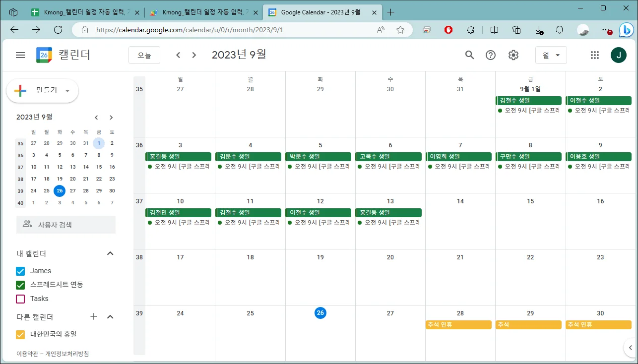
Task: Open the Bing Copilot sidebar icon
Action: [x=627, y=30]
